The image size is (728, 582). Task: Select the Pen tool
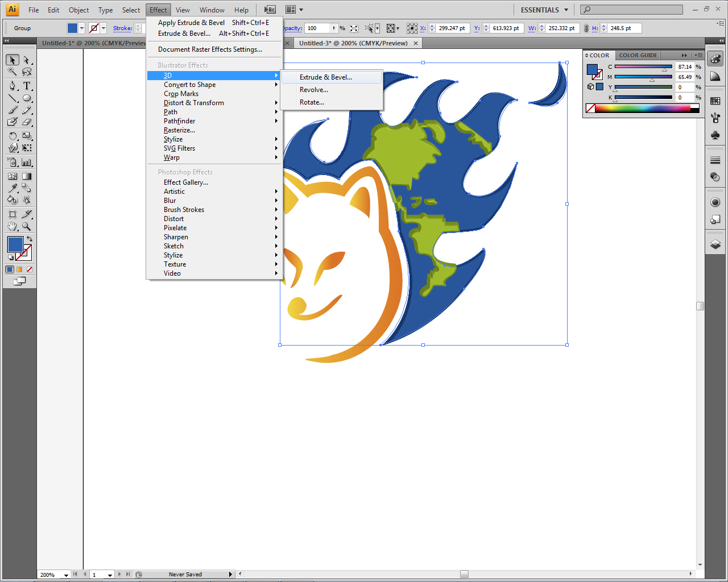coord(11,85)
